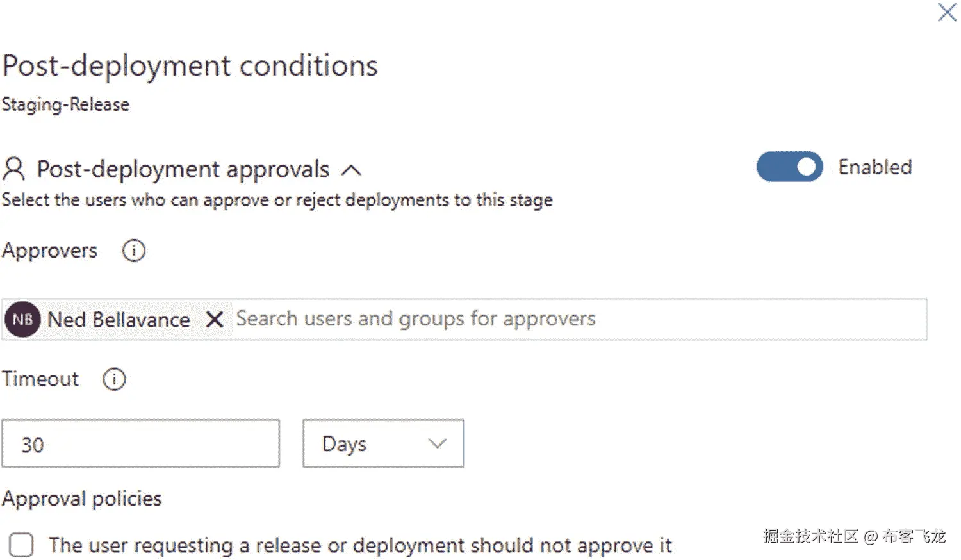Image resolution: width=961 pixels, height=560 pixels.
Task: Select the Ned Bellavance approver chip
Action: click(x=119, y=319)
